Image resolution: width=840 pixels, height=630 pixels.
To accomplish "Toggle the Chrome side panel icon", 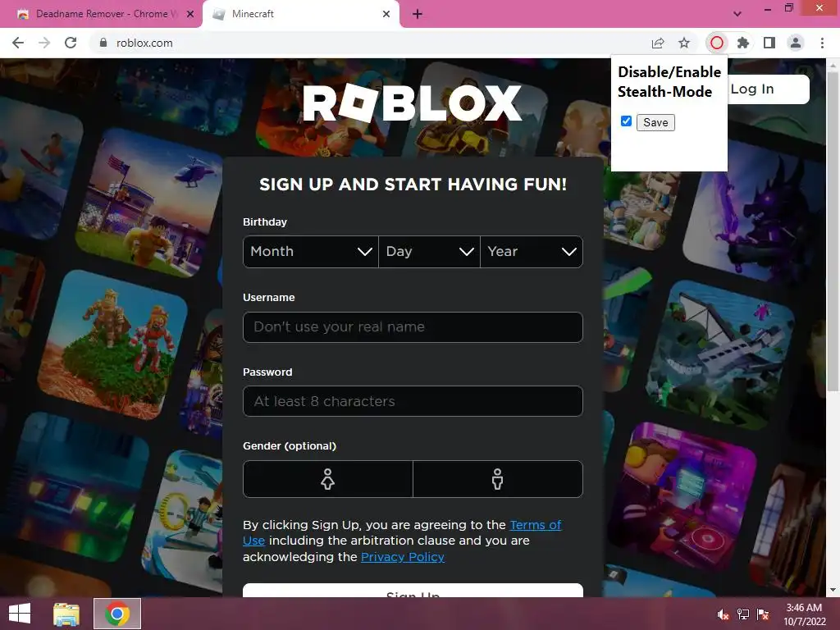I will click(x=769, y=43).
